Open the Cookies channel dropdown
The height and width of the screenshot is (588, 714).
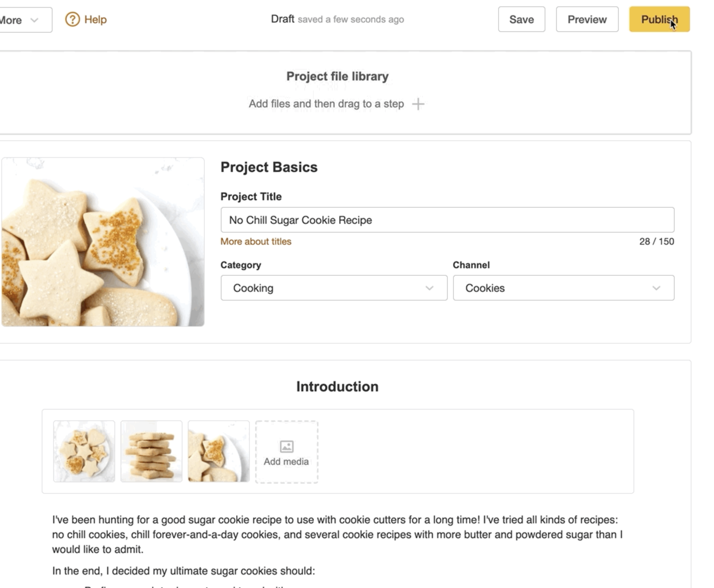click(563, 288)
